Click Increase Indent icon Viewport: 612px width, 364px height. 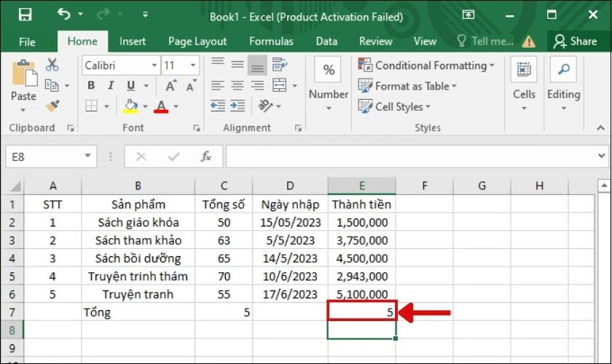click(238, 106)
